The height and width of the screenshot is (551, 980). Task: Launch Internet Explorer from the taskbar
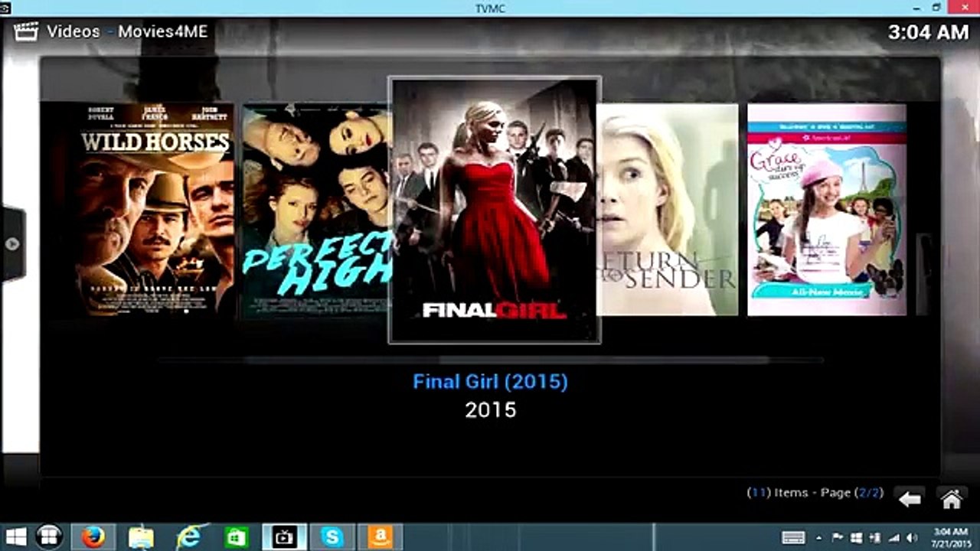pyautogui.click(x=188, y=537)
